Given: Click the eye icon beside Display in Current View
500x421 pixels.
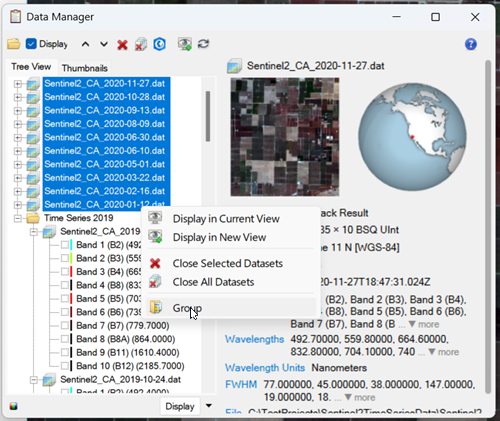Looking at the screenshot, I should click(155, 218).
